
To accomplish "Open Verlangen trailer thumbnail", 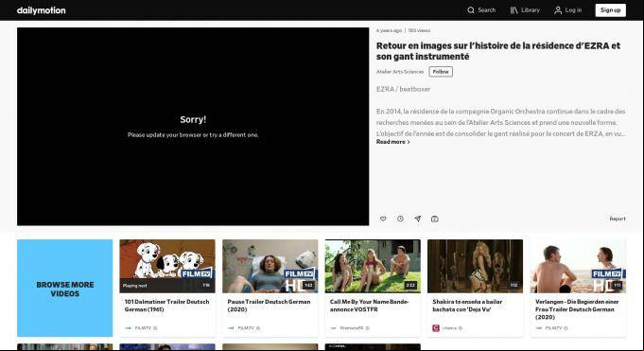I will 579,267.
